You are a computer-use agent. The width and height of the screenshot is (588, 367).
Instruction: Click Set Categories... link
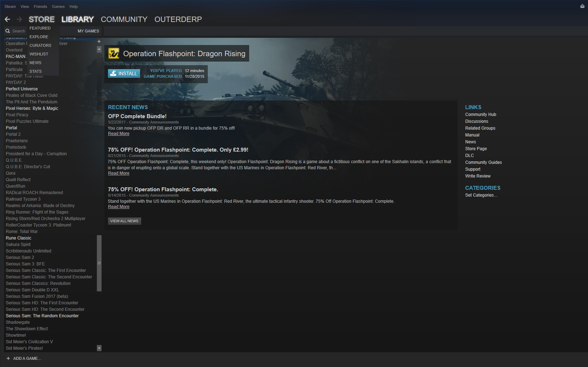point(481,195)
